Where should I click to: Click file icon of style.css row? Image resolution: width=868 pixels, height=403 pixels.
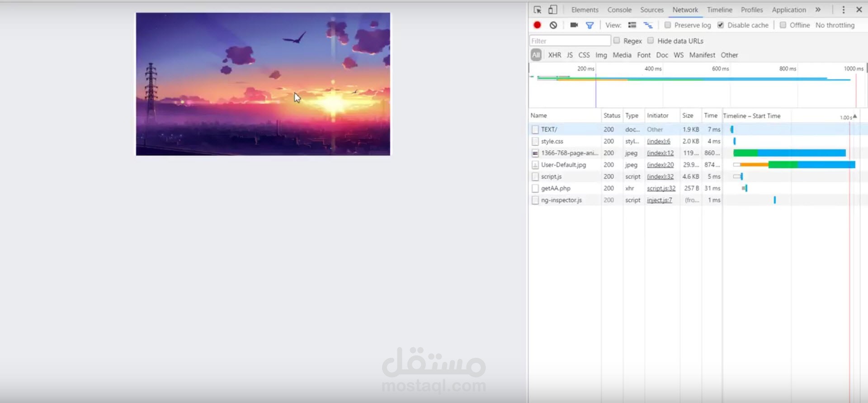(535, 141)
